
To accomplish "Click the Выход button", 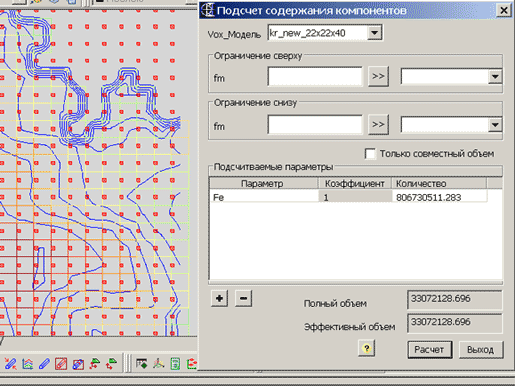I will tap(481, 349).
